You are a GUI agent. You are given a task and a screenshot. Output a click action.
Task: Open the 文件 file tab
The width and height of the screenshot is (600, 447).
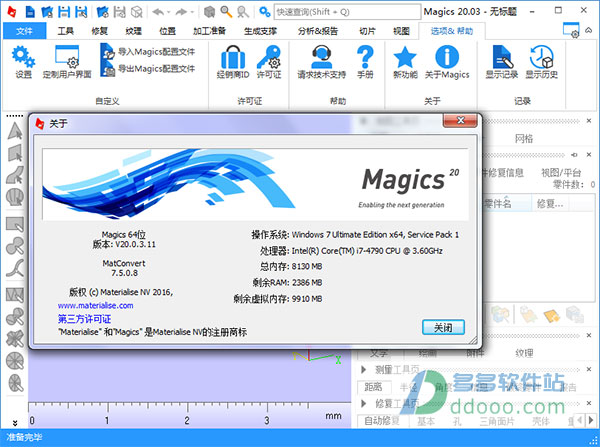24,31
